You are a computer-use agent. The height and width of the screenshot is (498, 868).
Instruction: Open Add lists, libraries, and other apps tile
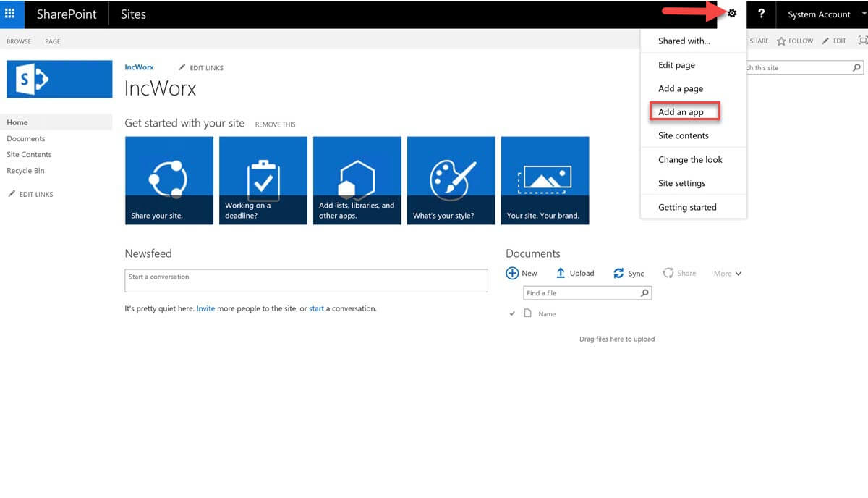click(x=357, y=180)
